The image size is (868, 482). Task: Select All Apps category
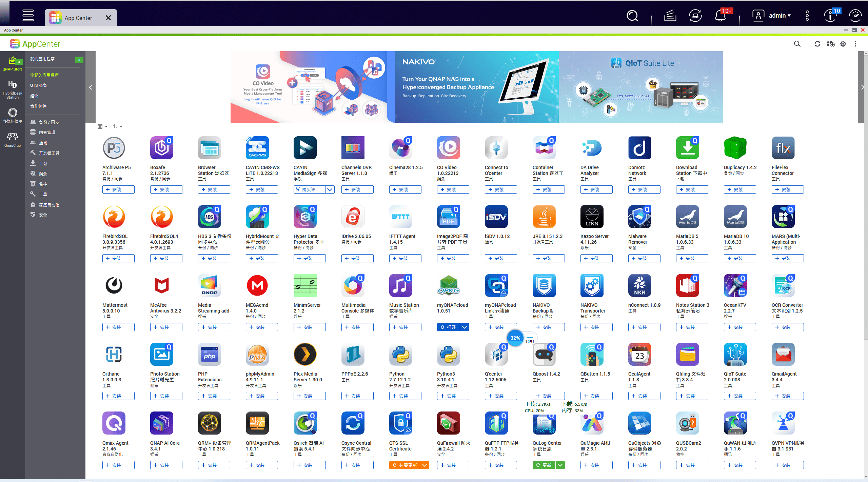(44, 75)
